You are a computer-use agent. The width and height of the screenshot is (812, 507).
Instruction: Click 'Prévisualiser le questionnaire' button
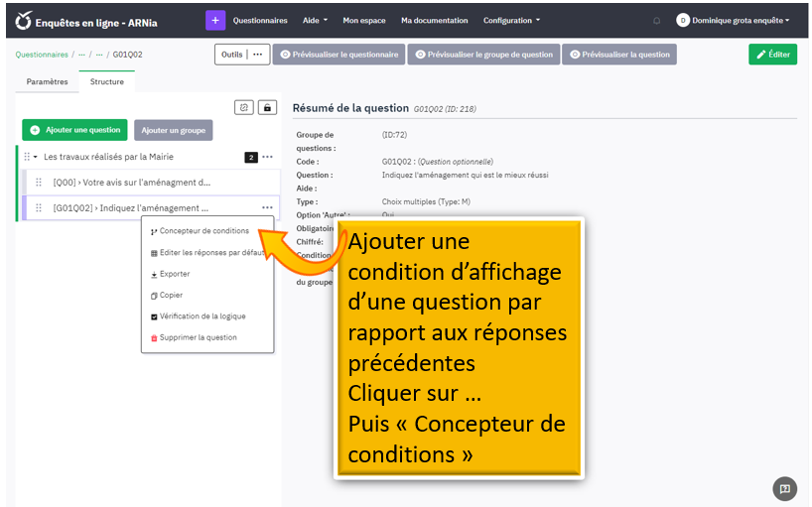pos(338,55)
